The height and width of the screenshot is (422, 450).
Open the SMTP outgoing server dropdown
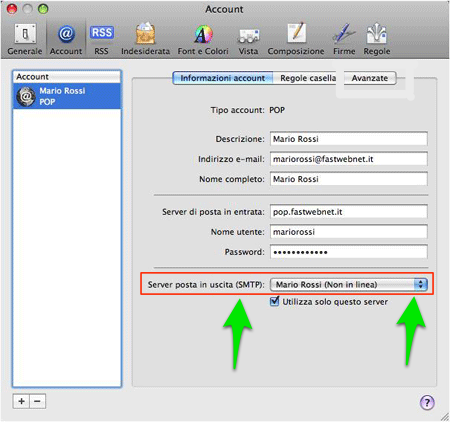tap(348, 284)
